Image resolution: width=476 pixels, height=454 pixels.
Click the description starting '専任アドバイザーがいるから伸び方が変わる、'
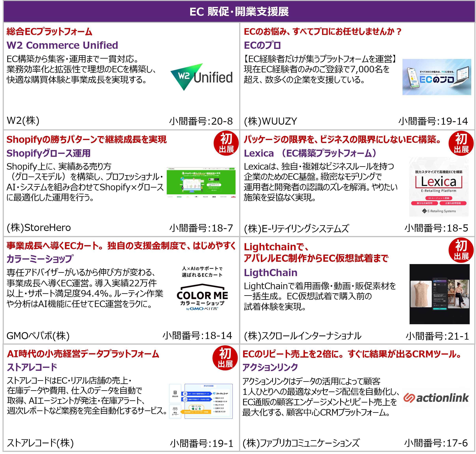tap(85, 288)
